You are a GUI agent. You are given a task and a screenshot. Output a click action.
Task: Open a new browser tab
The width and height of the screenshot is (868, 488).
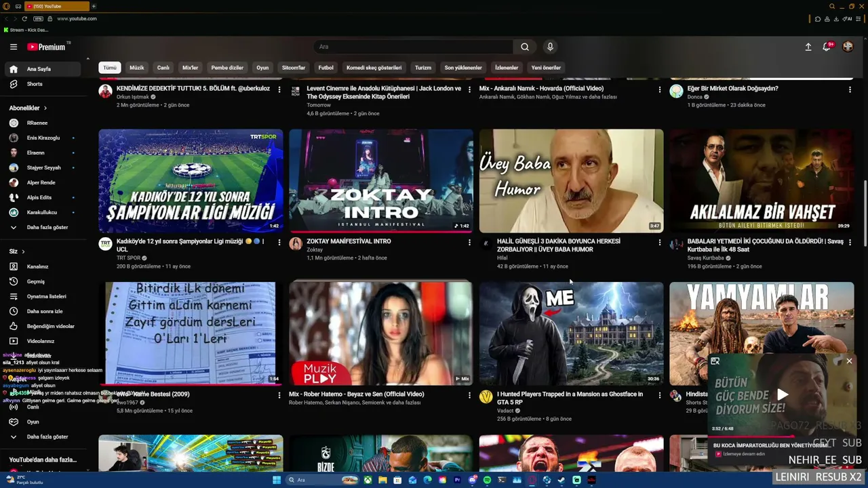click(x=94, y=6)
